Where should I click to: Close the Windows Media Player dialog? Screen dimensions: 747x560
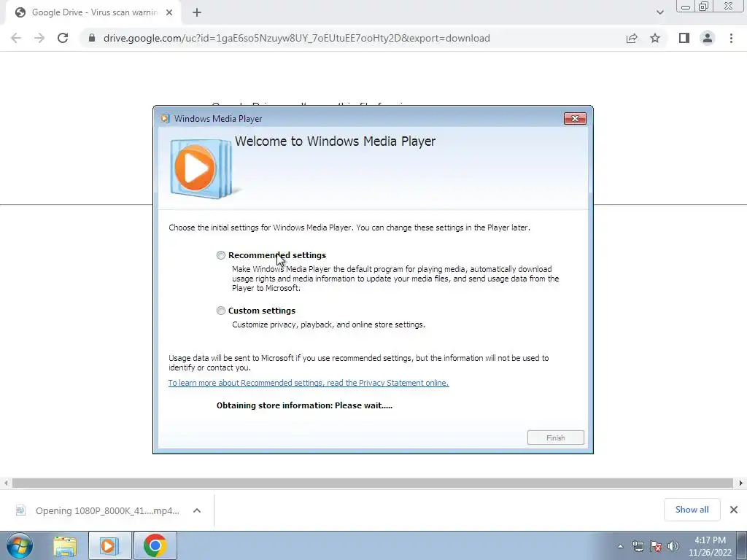point(575,119)
